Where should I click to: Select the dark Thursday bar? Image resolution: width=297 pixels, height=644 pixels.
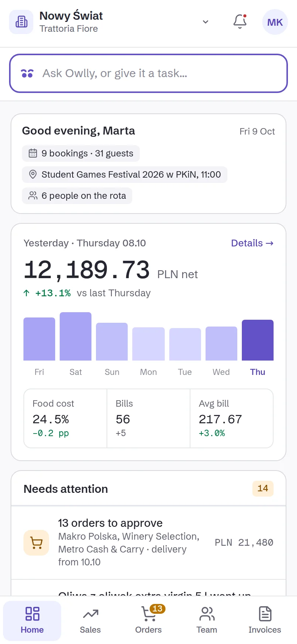[x=258, y=340]
